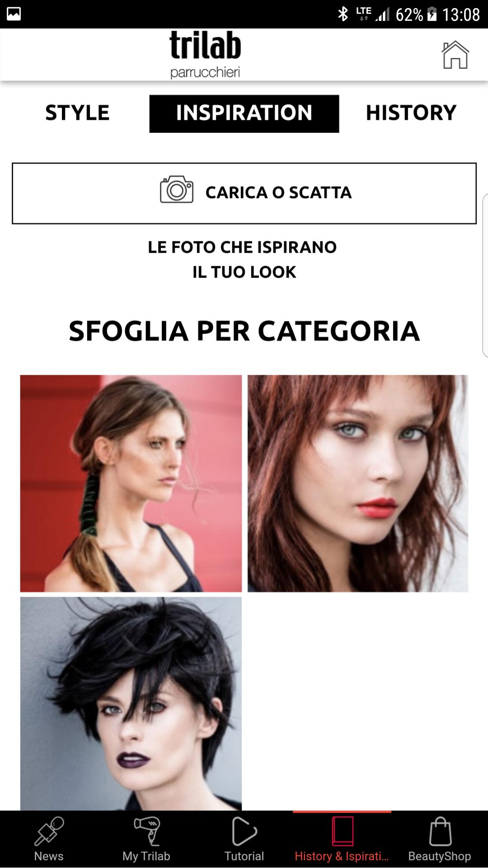Click the CARICA O SCATTA button
This screenshot has height=868, width=488.
point(244,193)
